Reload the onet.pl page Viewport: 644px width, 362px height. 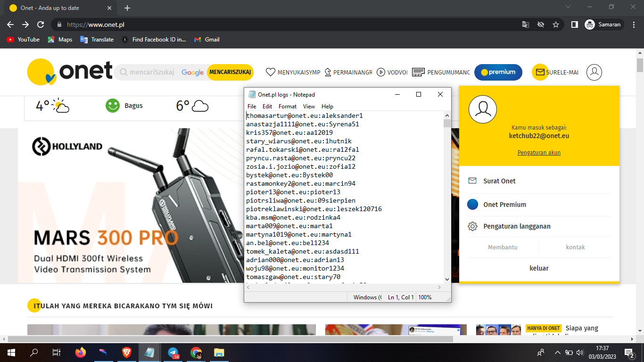click(41, 25)
